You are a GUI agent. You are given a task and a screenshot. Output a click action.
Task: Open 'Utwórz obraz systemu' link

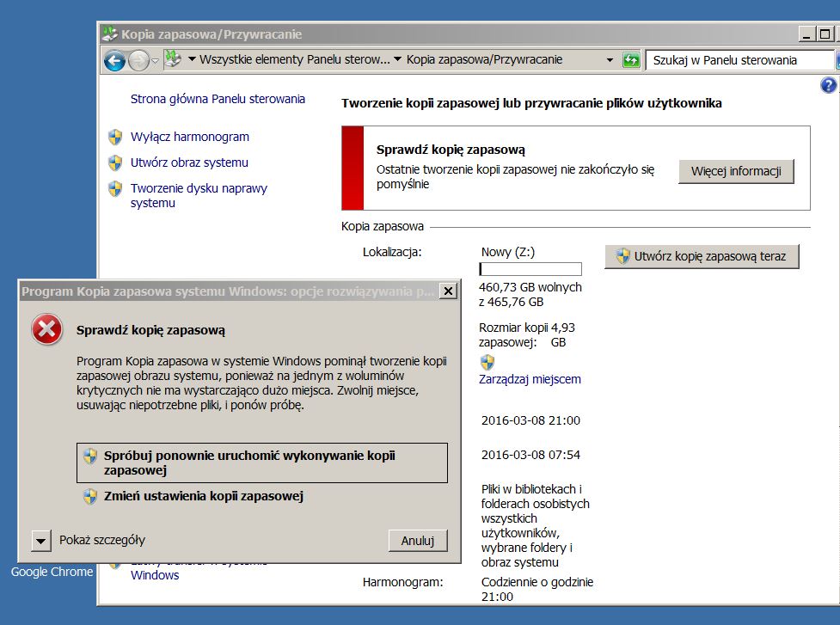189,162
